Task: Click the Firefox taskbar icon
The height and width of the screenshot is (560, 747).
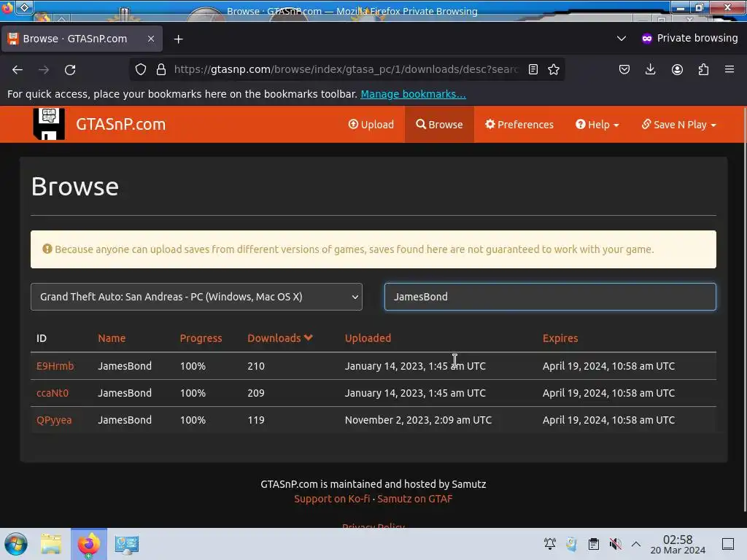Action: tap(88, 544)
